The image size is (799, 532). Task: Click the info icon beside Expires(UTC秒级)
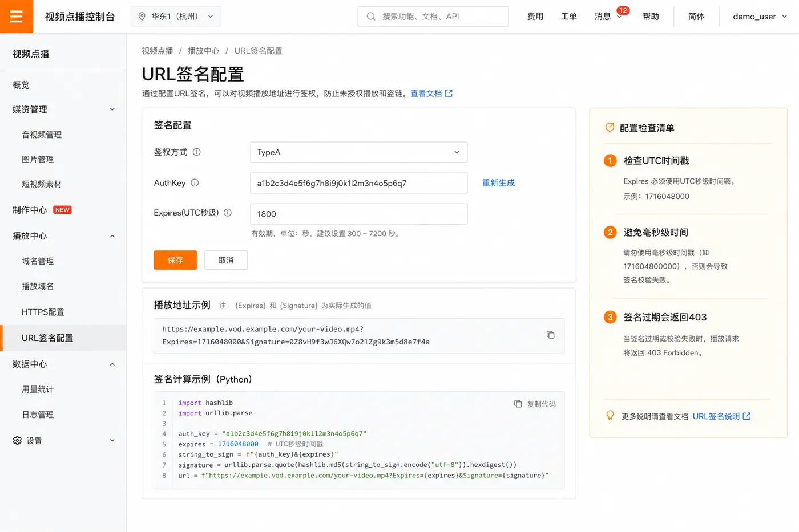point(228,213)
